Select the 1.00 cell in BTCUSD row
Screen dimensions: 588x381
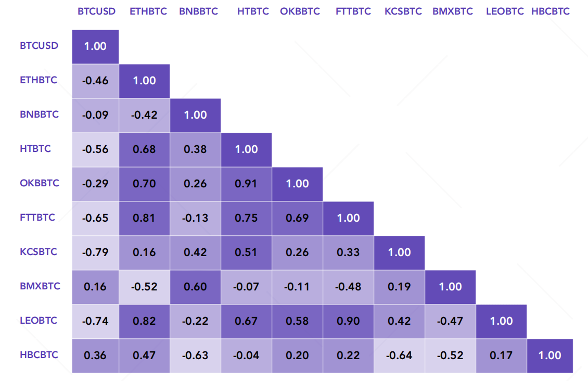click(x=95, y=46)
